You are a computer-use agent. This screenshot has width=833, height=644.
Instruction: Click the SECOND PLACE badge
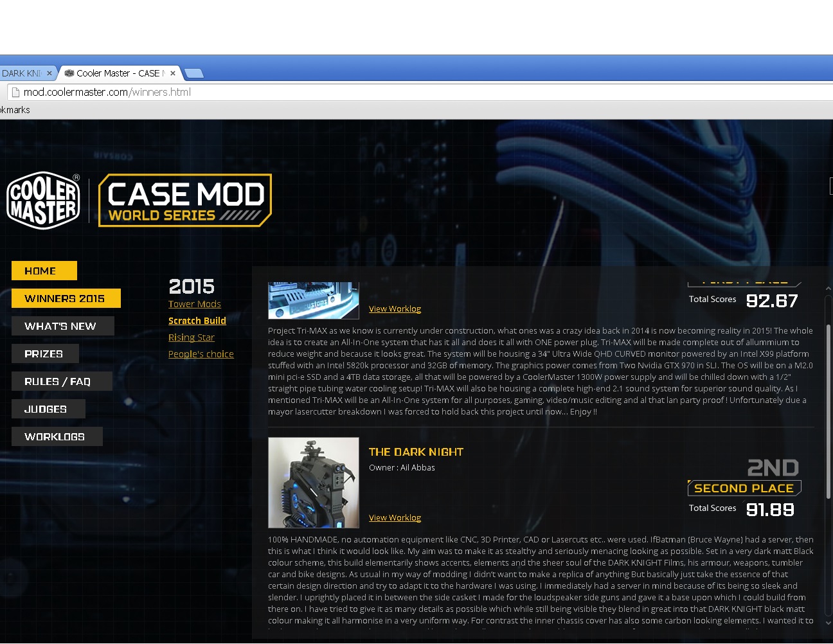[x=744, y=488]
